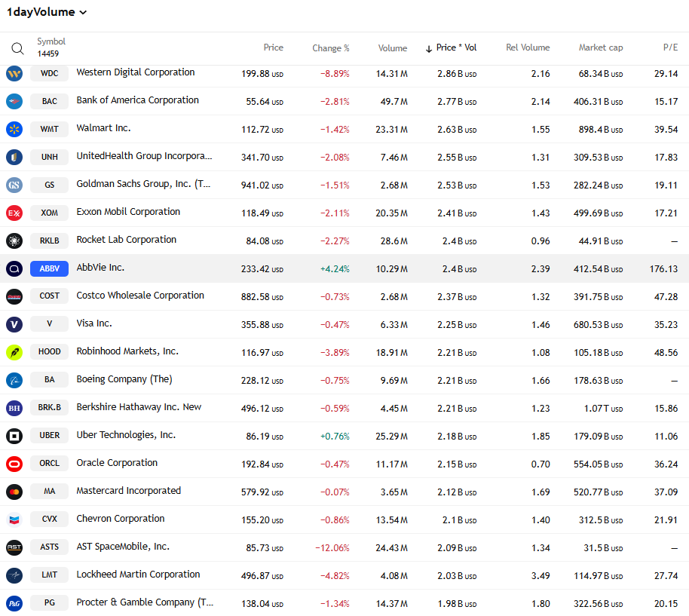Open the HOOD ticker symbol
The height and width of the screenshot is (616, 689).
pos(49,351)
